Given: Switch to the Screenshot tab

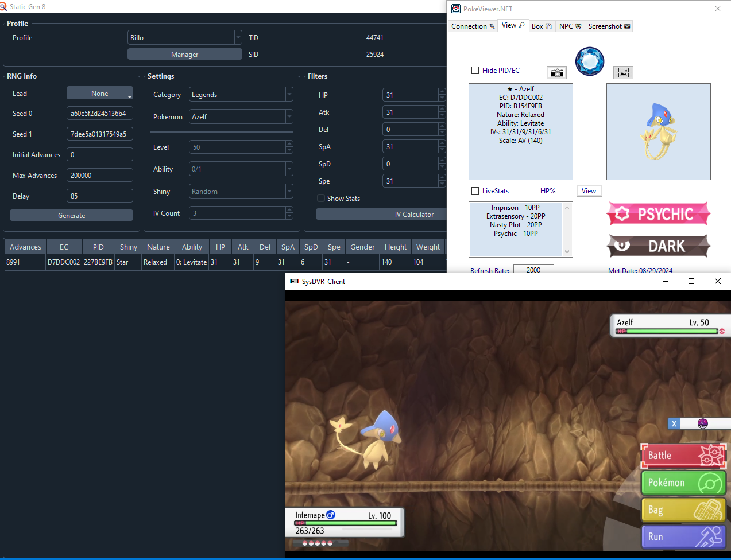Looking at the screenshot, I should 609,26.
